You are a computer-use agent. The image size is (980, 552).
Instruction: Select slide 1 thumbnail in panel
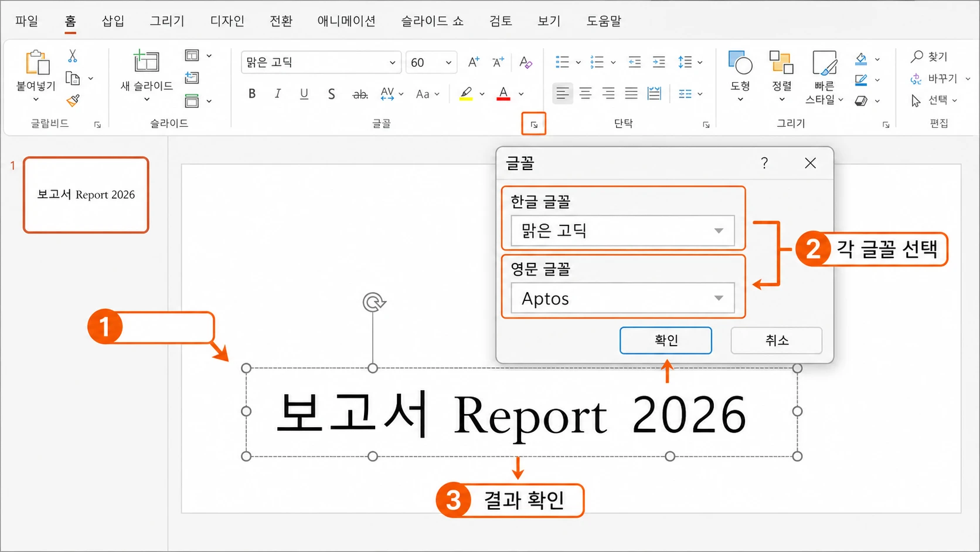click(x=86, y=195)
